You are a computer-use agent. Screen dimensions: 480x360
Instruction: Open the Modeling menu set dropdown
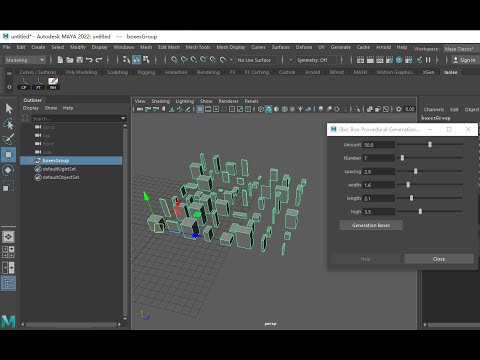tap(25, 60)
